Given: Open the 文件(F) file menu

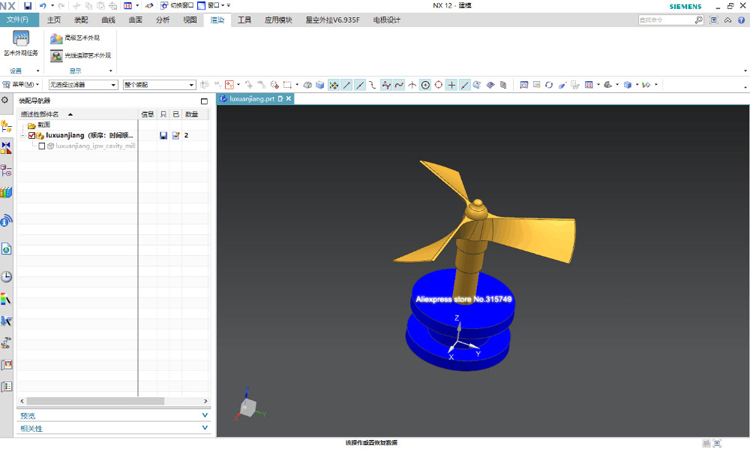Looking at the screenshot, I should (17, 20).
